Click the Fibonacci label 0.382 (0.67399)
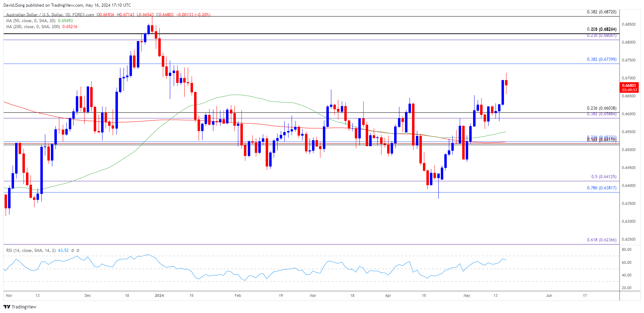 (x=602, y=59)
